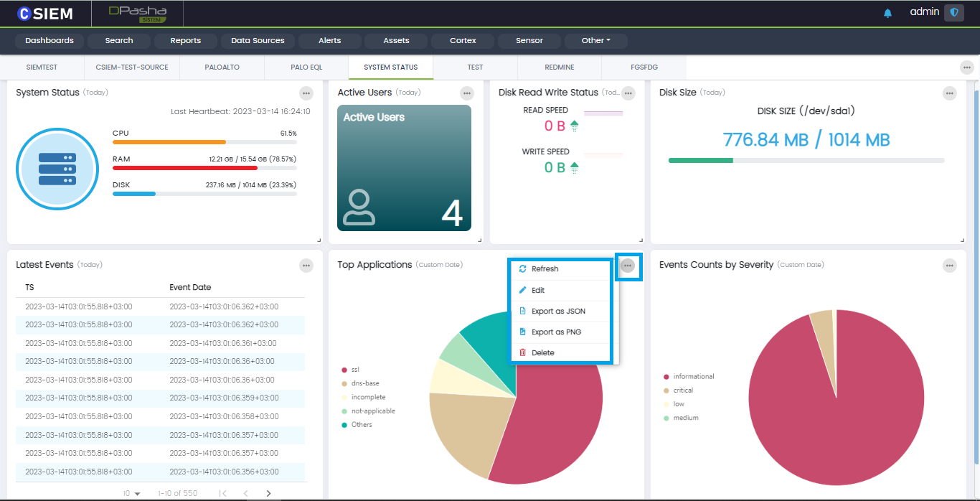Viewport: 980px width, 501px height.
Task: Click the tab bar overflow ellipsis icon
Action: coord(966,67)
